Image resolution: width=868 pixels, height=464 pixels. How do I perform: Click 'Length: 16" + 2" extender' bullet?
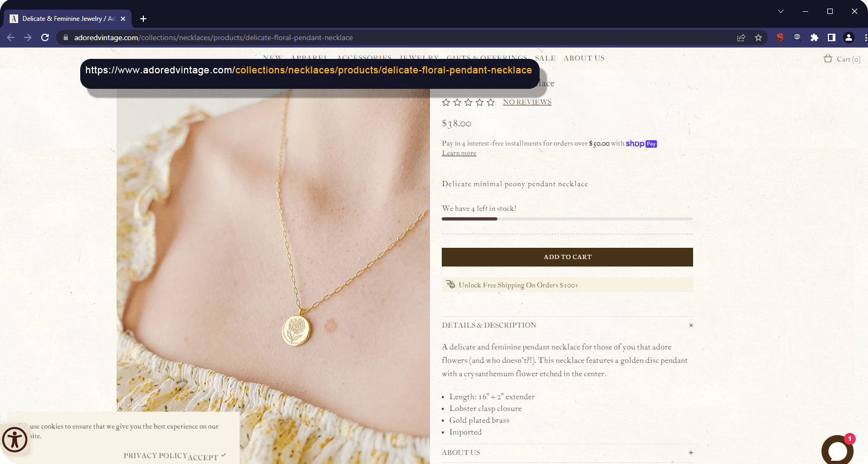pyautogui.click(x=492, y=397)
